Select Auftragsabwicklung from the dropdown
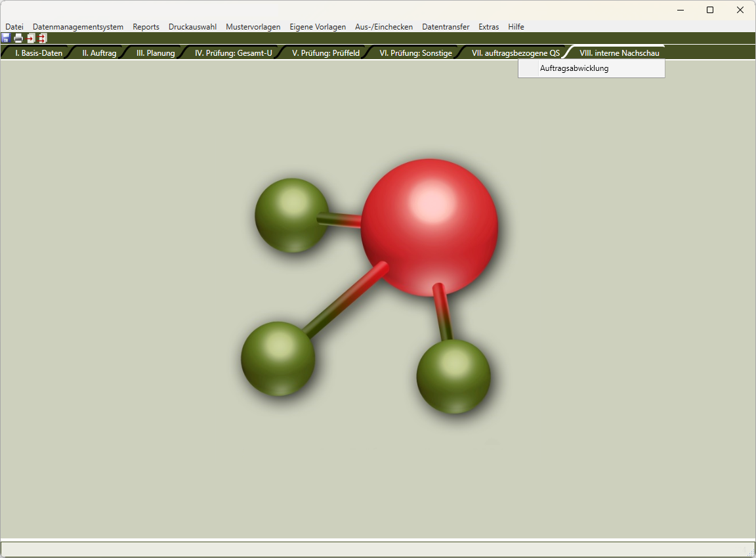This screenshot has width=756, height=558. pyautogui.click(x=574, y=68)
